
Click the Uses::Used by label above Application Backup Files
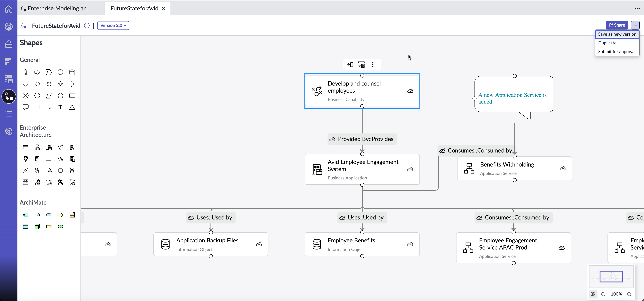click(211, 218)
